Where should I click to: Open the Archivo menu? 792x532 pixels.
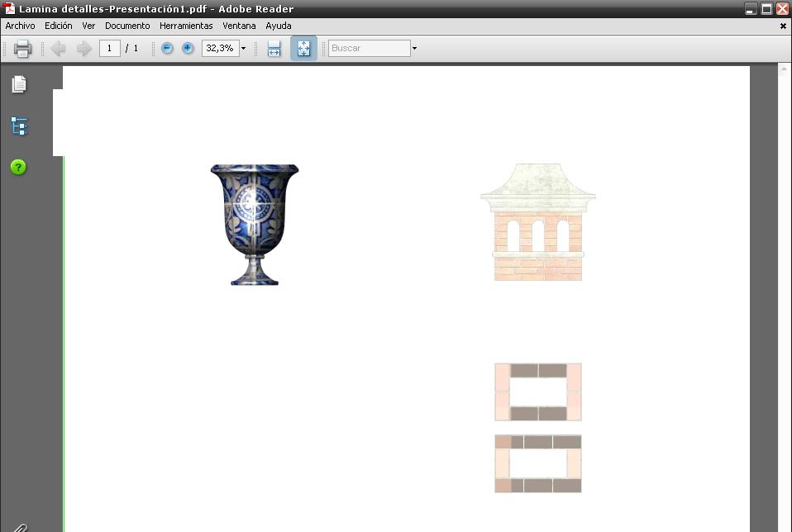[20, 26]
